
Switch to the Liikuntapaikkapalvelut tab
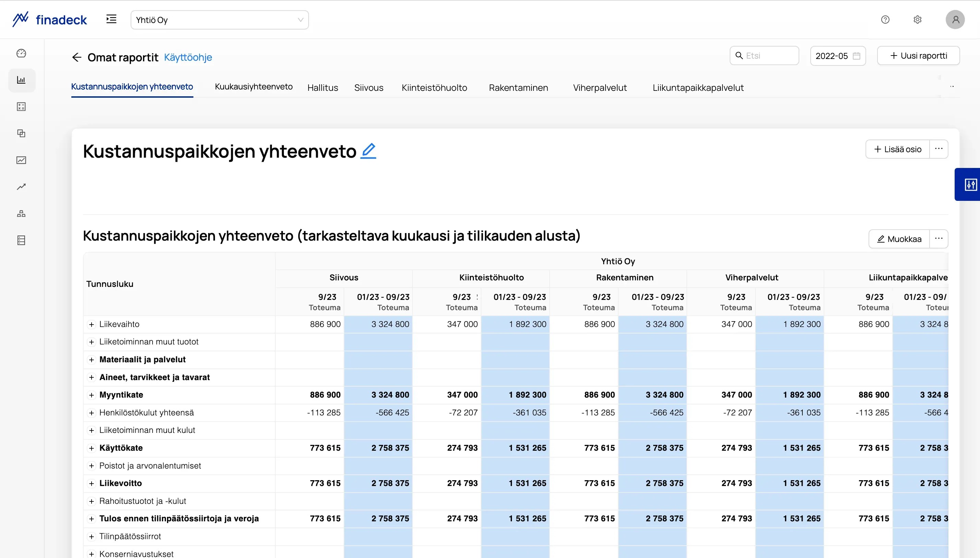point(698,88)
